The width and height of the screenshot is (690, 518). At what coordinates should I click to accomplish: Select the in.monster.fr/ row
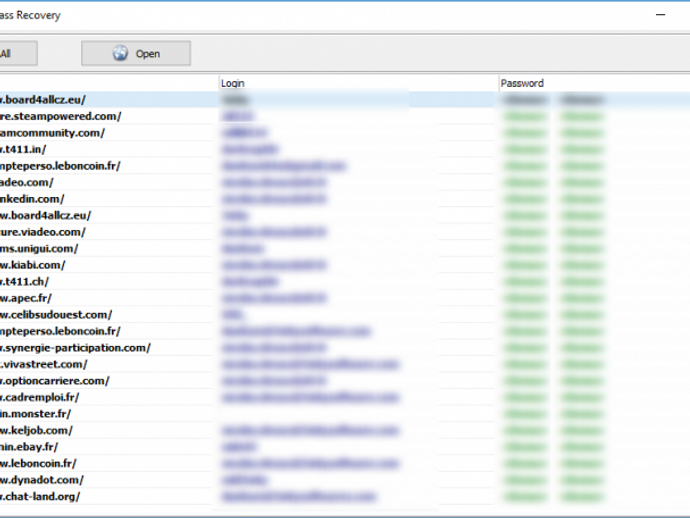click(345, 414)
